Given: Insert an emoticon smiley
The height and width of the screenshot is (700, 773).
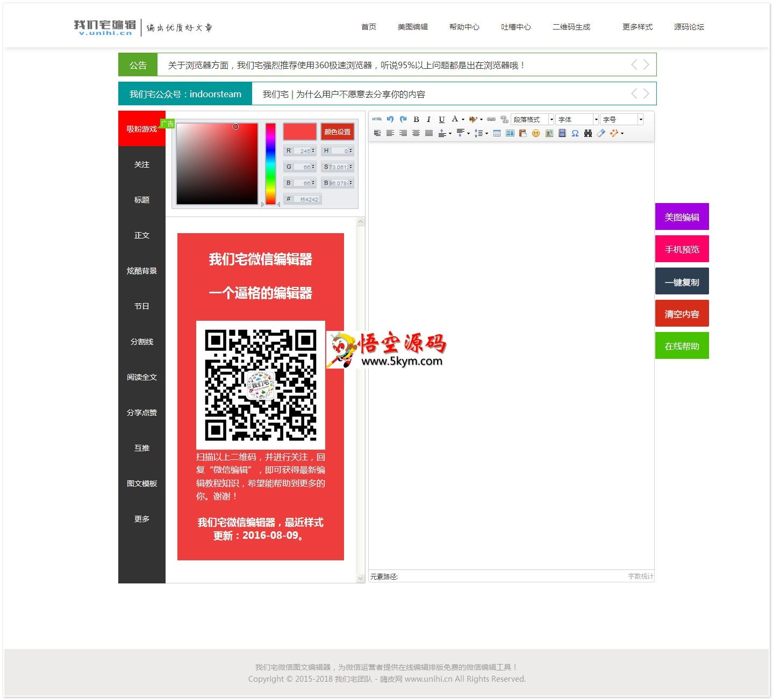Looking at the screenshot, I should [x=536, y=133].
